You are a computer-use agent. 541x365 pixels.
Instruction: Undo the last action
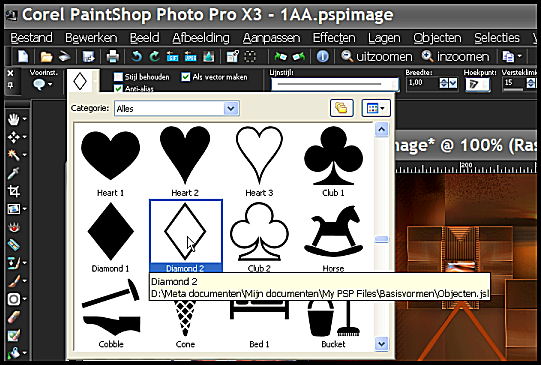click(137, 56)
